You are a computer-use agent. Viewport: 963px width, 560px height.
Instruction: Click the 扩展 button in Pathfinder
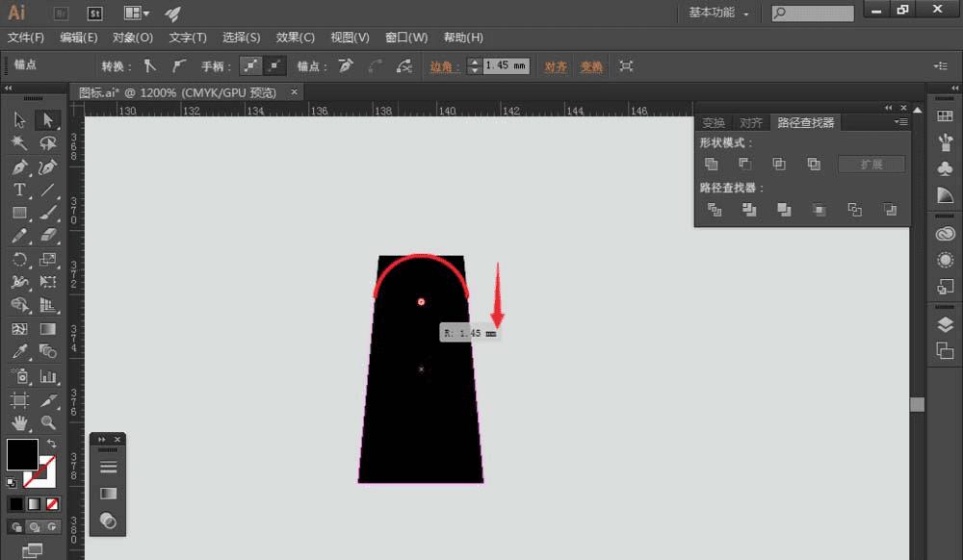click(x=872, y=165)
